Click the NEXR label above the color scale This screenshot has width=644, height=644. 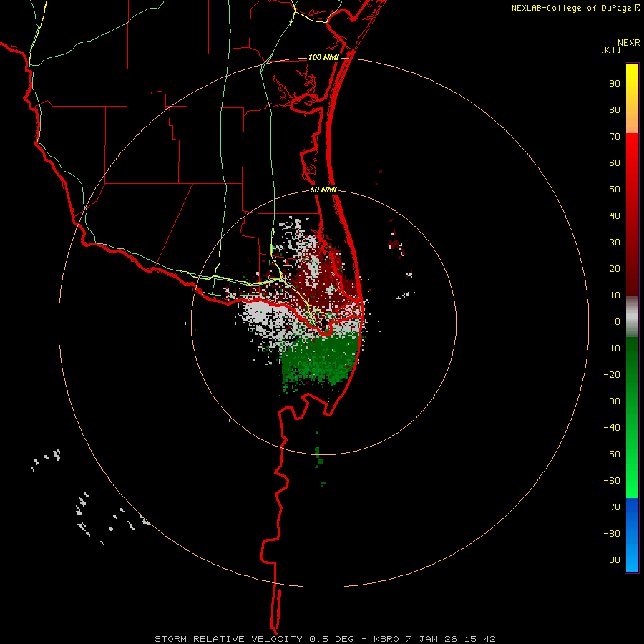coord(629,43)
